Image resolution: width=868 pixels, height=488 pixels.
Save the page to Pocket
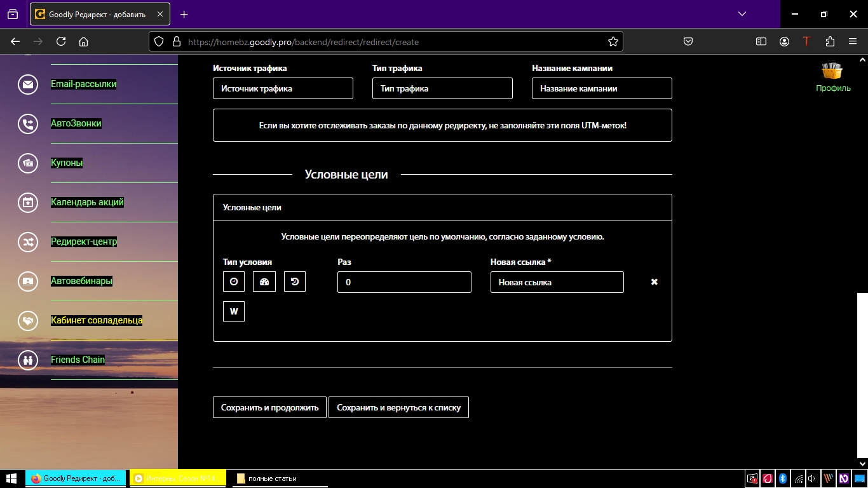(x=688, y=41)
